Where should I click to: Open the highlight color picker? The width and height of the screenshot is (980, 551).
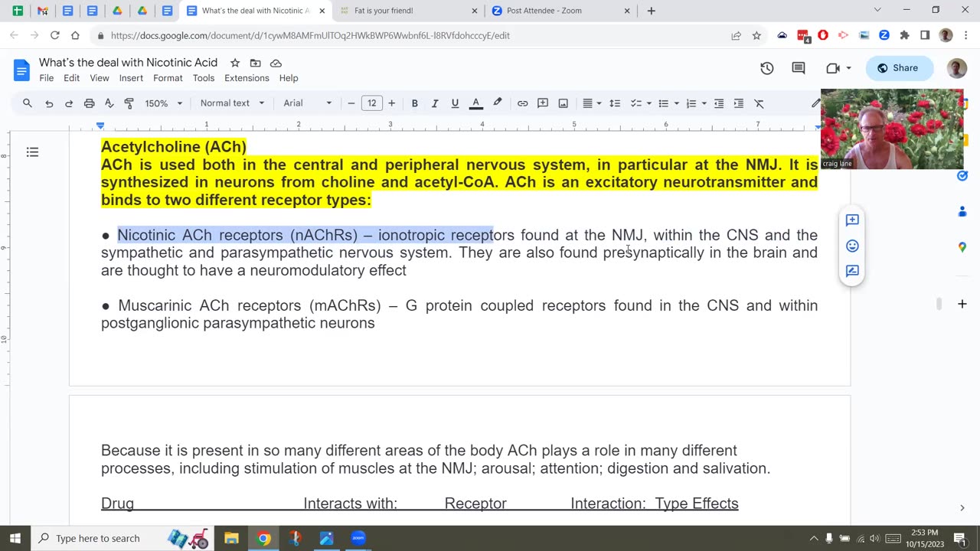[497, 103]
